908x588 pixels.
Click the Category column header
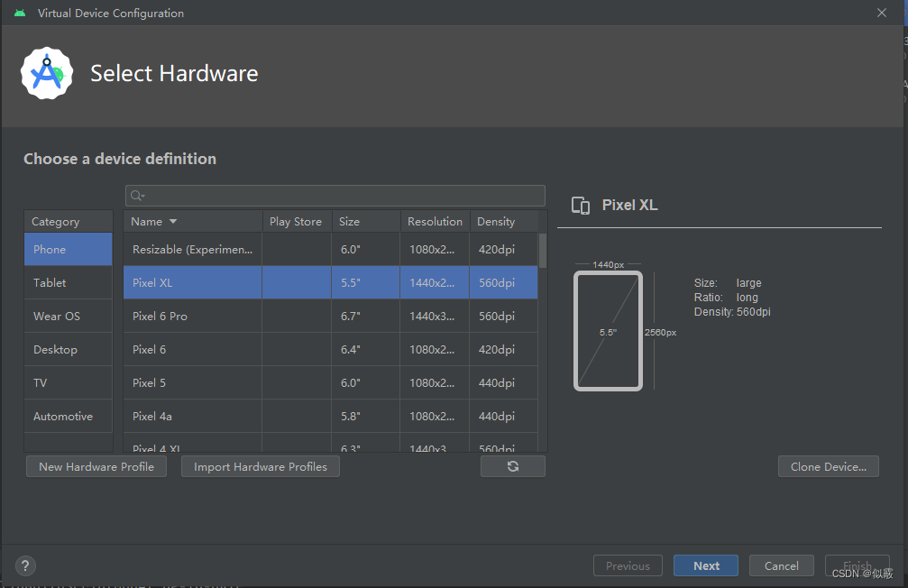69,221
